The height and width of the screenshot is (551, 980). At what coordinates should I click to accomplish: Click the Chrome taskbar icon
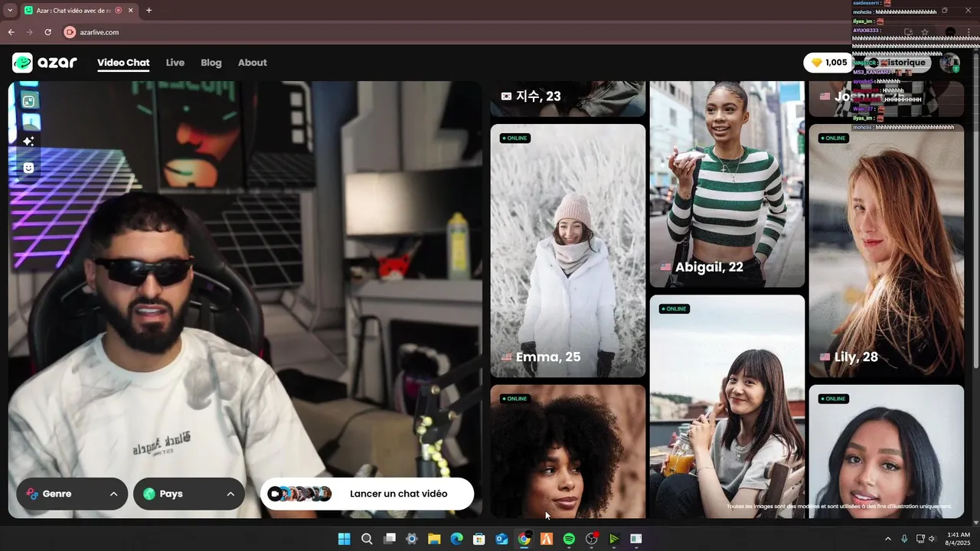point(524,539)
